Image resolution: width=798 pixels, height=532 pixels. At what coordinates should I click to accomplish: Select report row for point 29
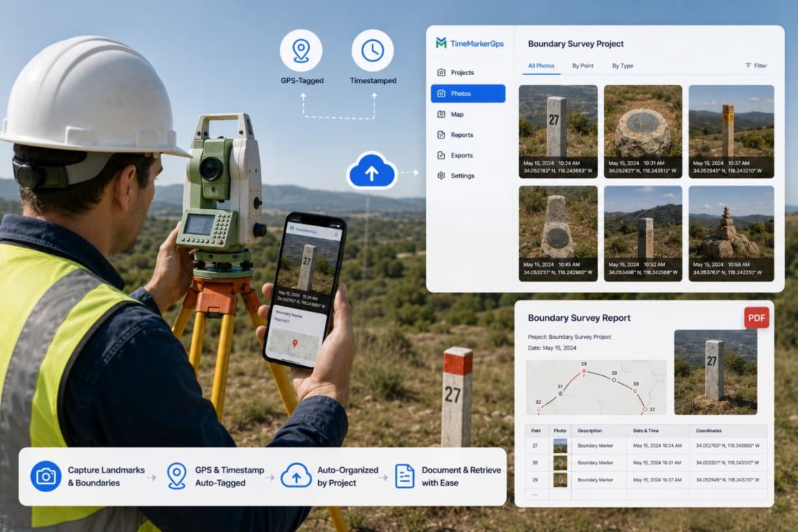pos(646,479)
